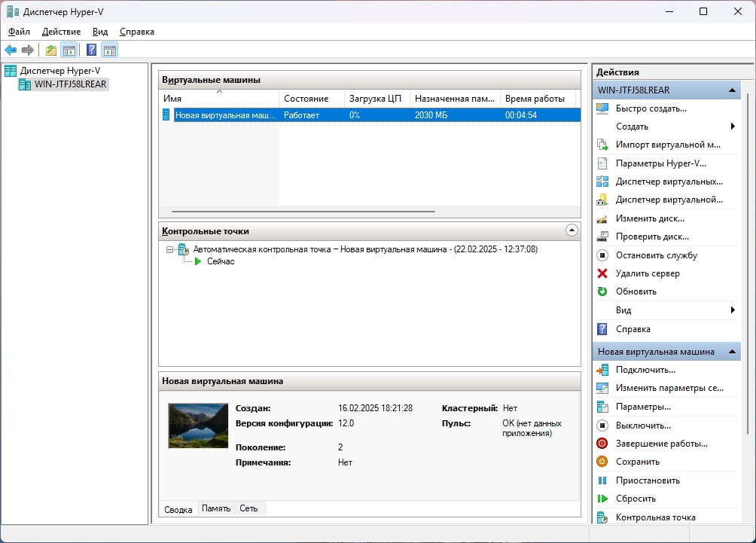756x543 pixels.
Task: Toggle the console tree toolbar icon
Action: coord(69,50)
